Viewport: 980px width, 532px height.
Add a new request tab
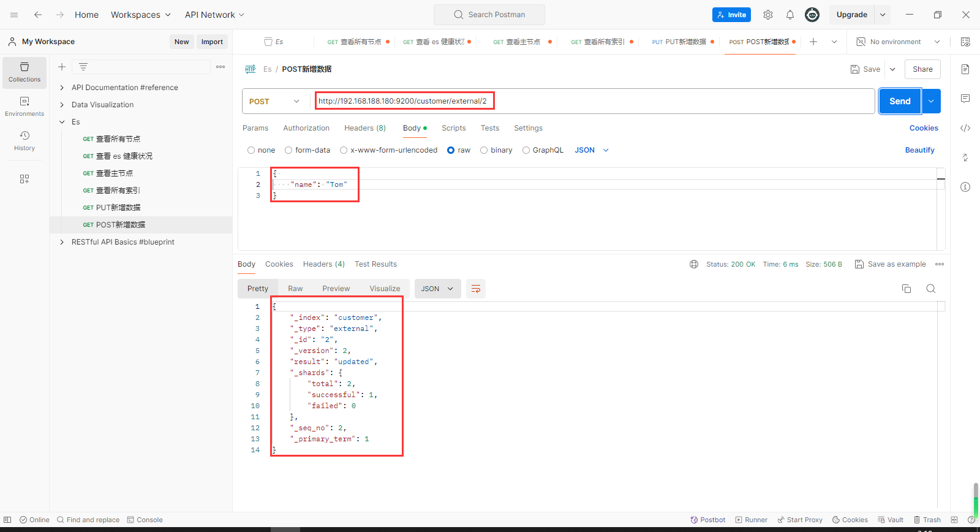point(813,42)
